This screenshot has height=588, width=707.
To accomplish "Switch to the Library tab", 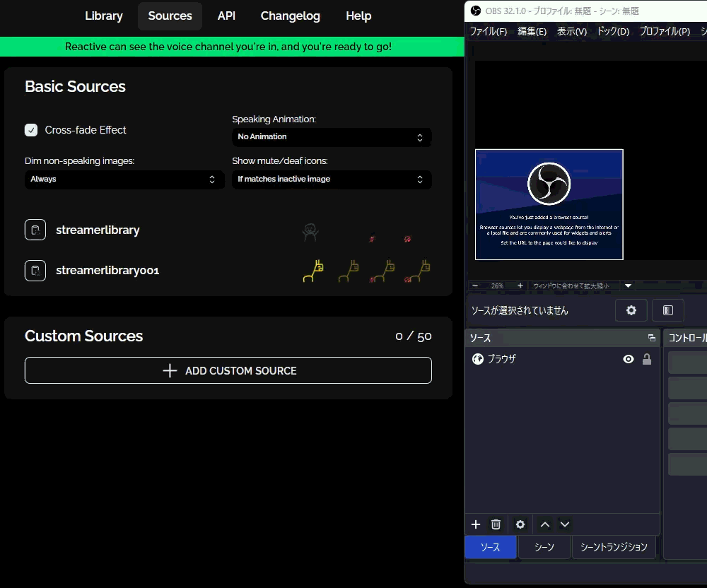I will point(104,16).
